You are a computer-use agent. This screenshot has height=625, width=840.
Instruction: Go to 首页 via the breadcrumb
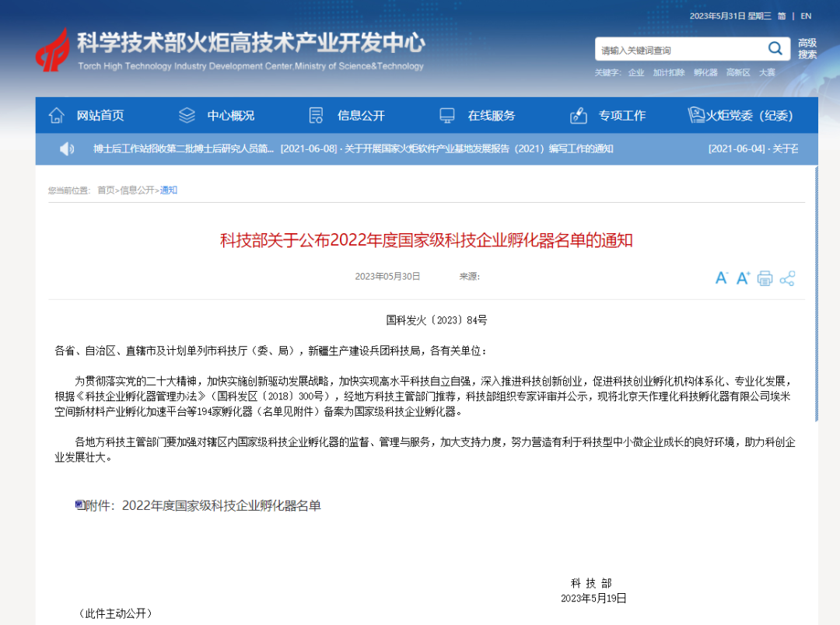click(x=105, y=189)
